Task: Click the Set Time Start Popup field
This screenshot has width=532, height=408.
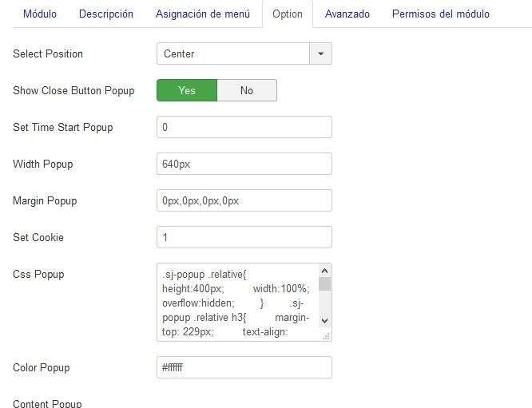Action: (244, 127)
